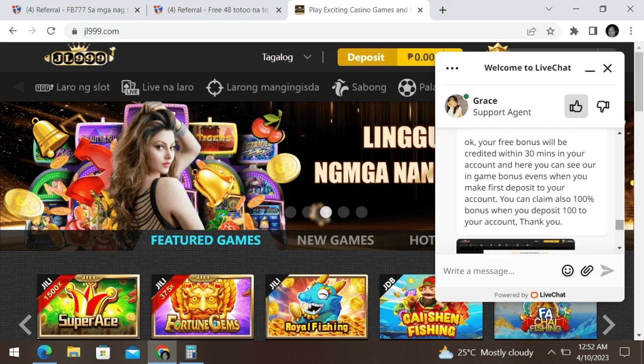
Task: Open the Sabong category
Action: click(359, 87)
